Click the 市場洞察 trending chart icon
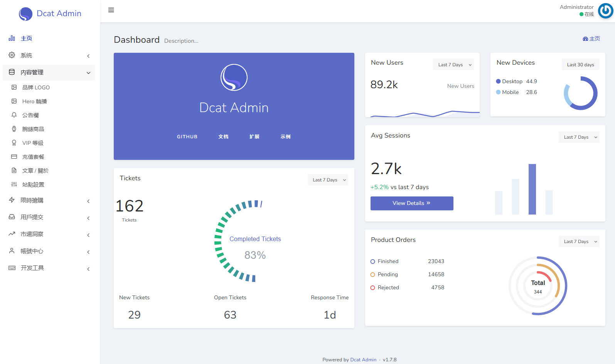The height and width of the screenshot is (364, 615). 12,234
